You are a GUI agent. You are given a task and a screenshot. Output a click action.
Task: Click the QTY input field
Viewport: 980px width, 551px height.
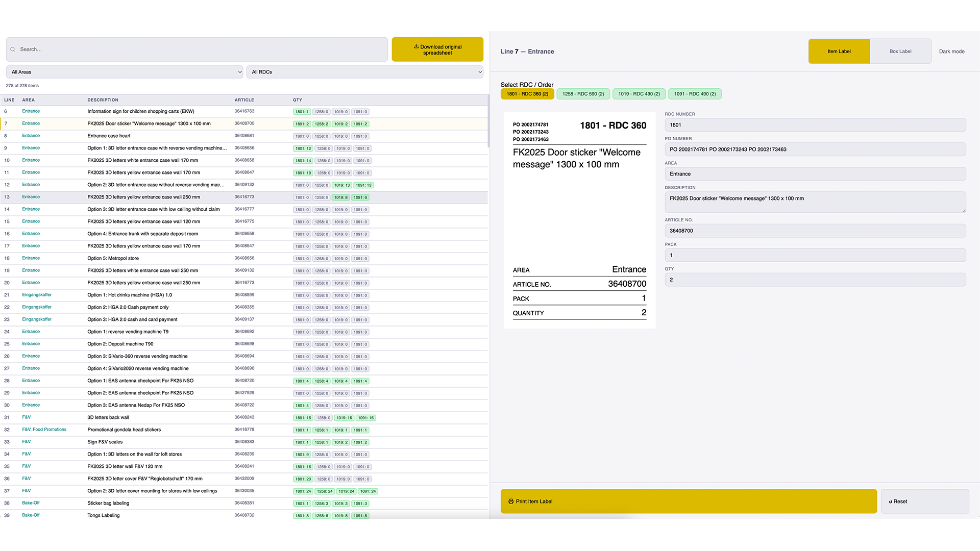click(815, 280)
